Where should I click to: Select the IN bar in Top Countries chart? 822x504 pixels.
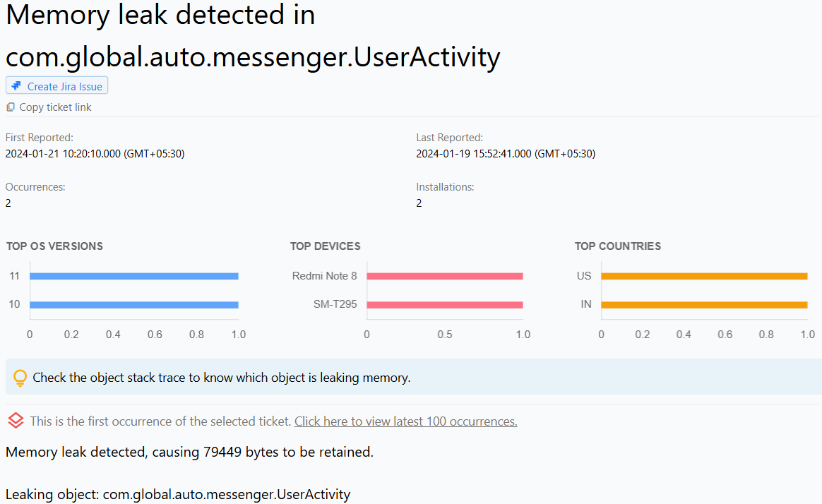coord(704,304)
